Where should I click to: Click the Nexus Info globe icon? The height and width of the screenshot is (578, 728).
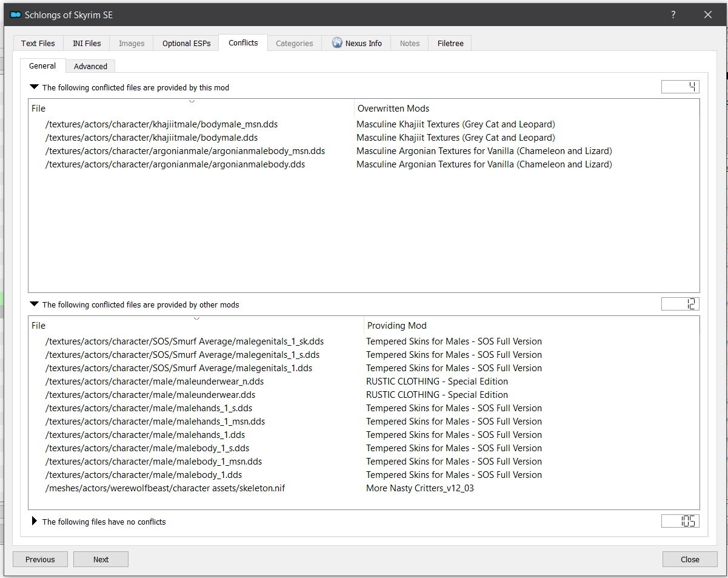pos(337,42)
